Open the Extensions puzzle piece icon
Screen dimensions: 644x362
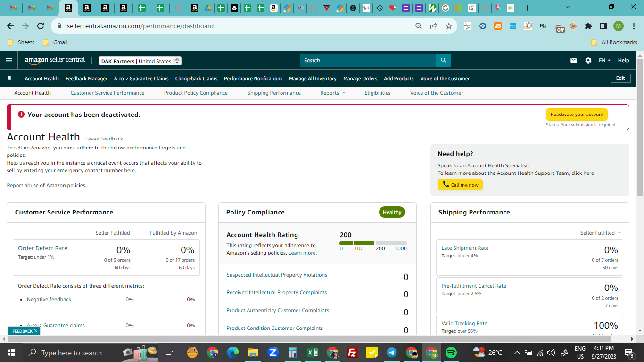588,26
